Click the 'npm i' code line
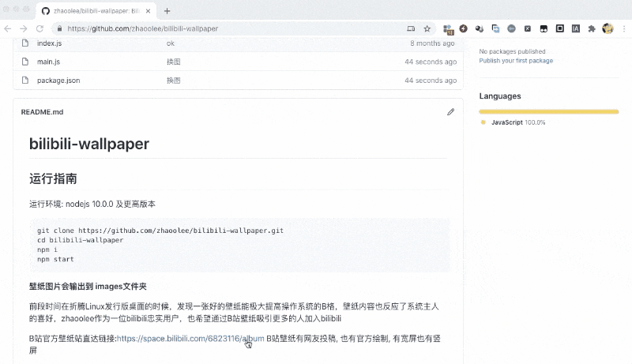Viewport: 632px width, 364px height. [47, 250]
